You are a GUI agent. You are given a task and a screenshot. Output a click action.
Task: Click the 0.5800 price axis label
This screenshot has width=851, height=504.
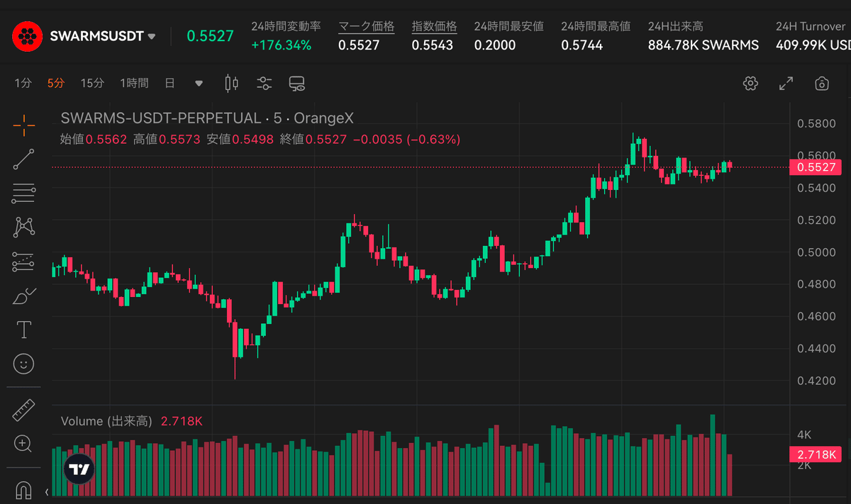coord(816,124)
